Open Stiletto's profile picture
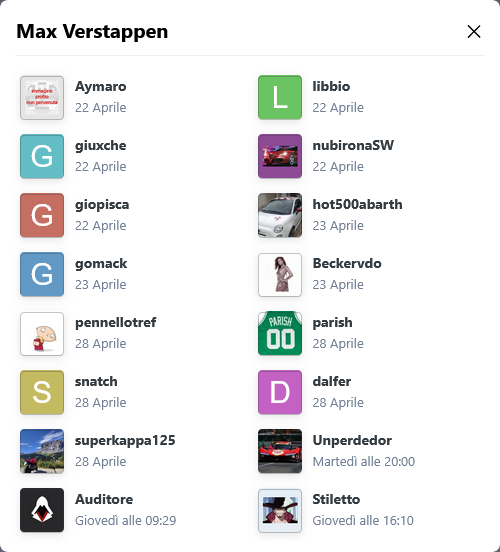 pyautogui.click(x=280, y=510)
